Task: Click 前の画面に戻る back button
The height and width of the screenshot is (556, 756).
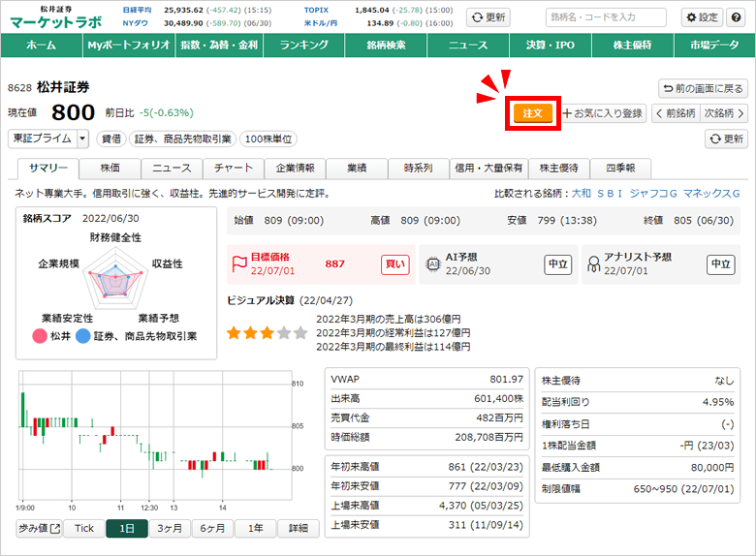Action: pos(703,89)
